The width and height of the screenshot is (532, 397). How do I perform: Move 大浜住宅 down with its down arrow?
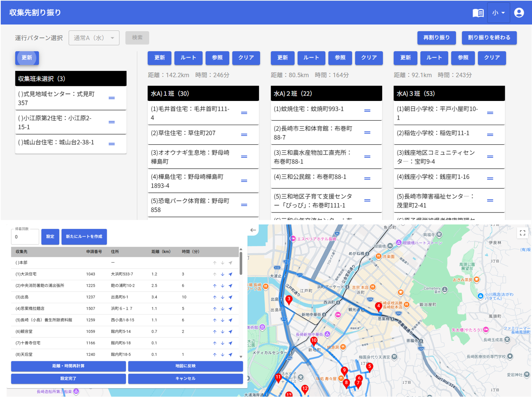[x=223, y=274]
